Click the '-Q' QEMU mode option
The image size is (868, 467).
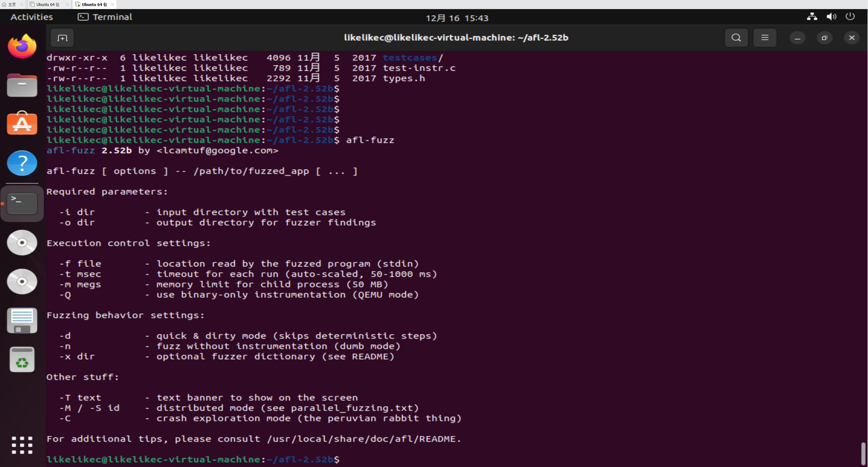pos(65,295)
